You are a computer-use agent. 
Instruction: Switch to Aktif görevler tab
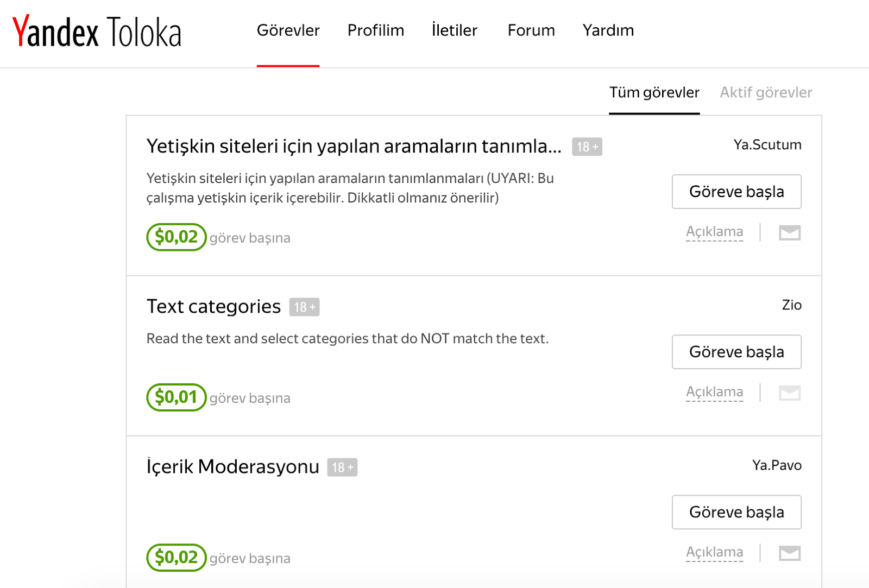coord(765,93)
